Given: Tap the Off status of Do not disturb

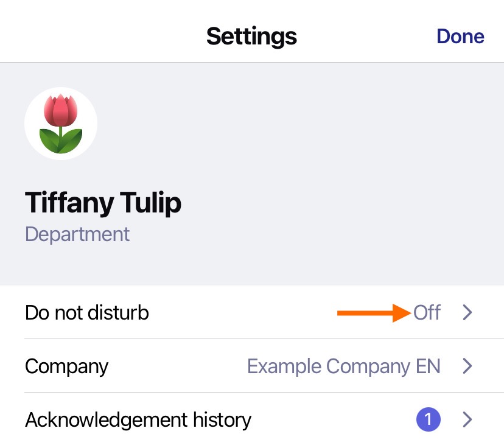Looking at the screenshot, I should (427, 312).
